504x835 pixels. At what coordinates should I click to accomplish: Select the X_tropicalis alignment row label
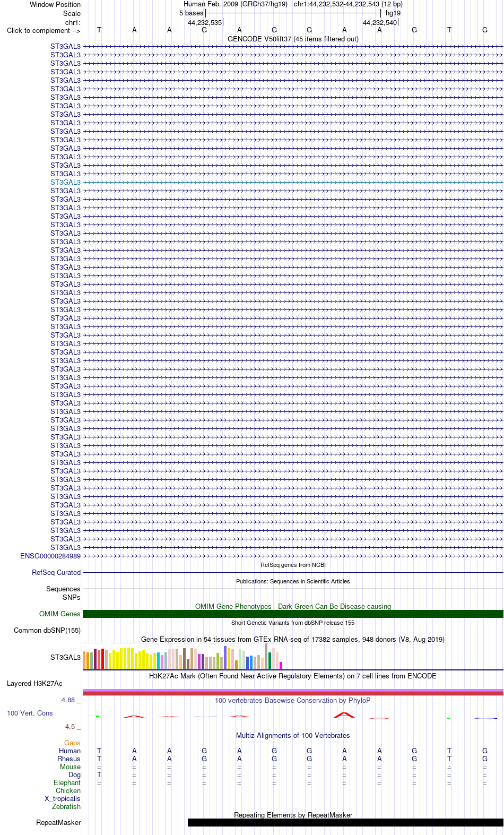tap(63, 798)
